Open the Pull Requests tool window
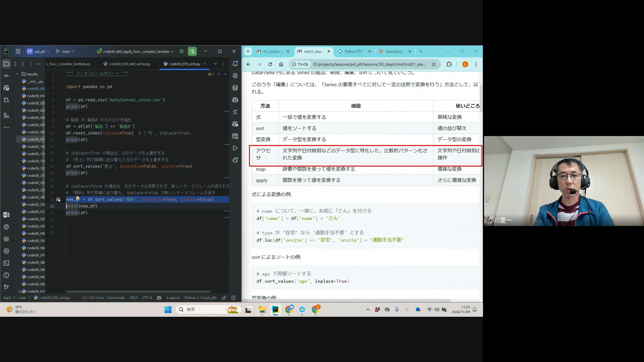The height and width of the screenshot is (362, 644). [6, 100]
